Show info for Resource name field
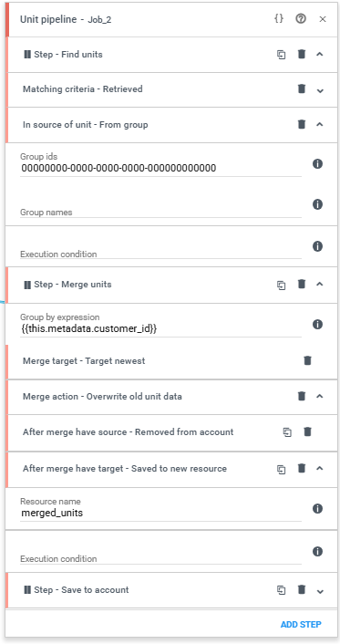The width and height of the screenshot is (340, 644). (x=317, y=509)
